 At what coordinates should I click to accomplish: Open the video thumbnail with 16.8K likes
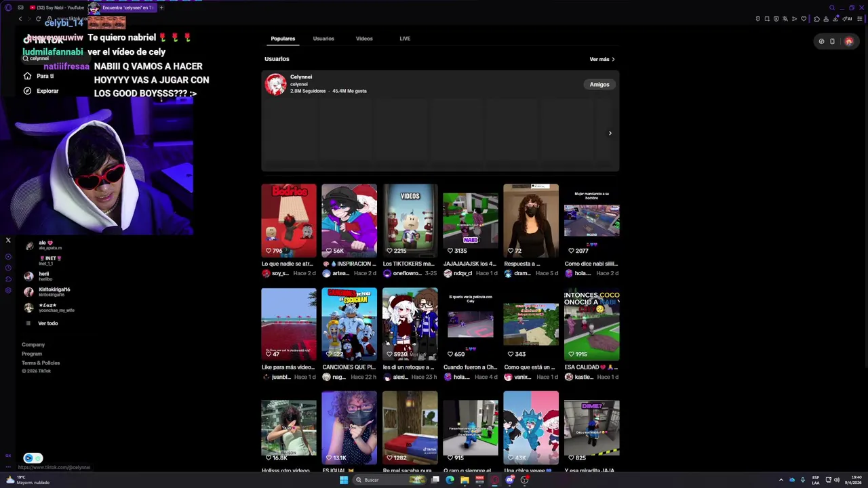tap(289, 428)
